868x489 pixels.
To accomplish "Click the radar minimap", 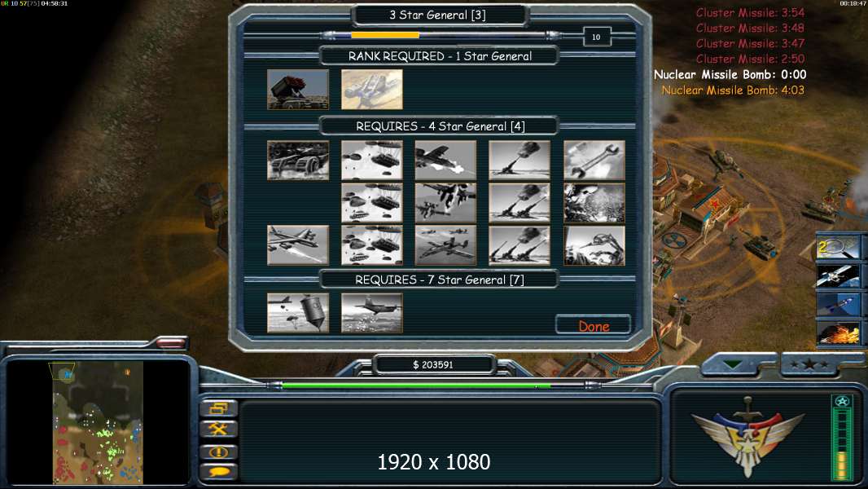I will 98,422.
